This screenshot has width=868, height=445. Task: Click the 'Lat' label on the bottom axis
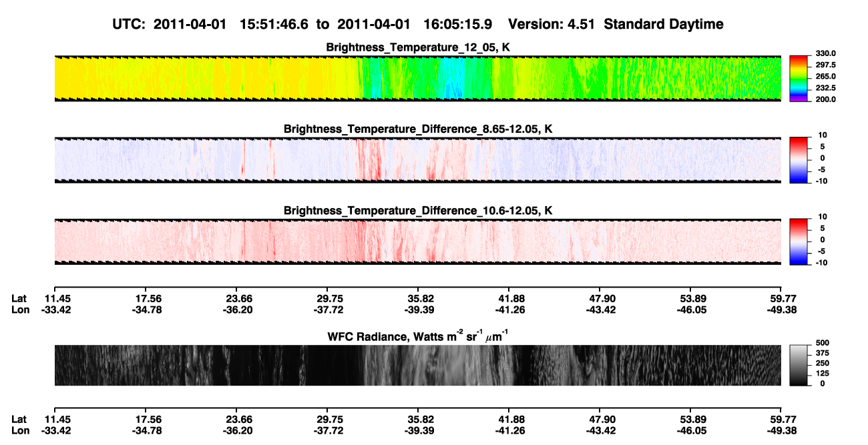[x=19, y=419]
